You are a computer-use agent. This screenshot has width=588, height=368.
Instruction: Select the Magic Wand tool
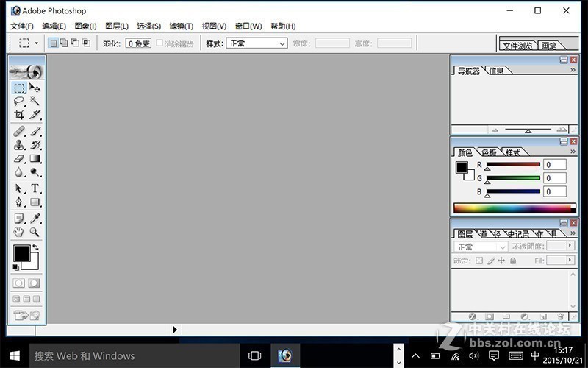pyautogui.click(x=35, y=101)
